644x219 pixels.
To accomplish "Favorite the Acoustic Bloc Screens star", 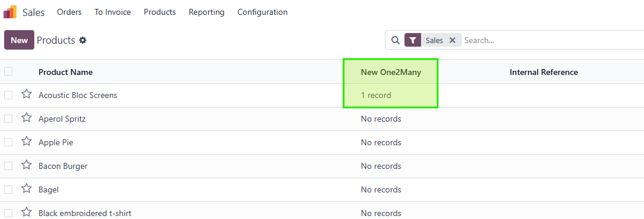I will 27,94.
